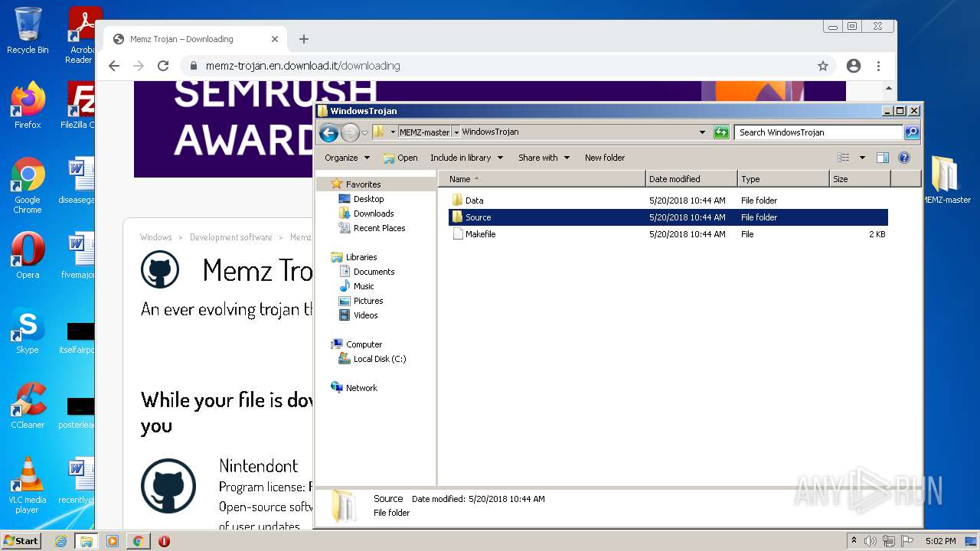Expand the address bar previous locations dropdown
The width and height of the screenshot is (980, 551).
pos(702,132)
